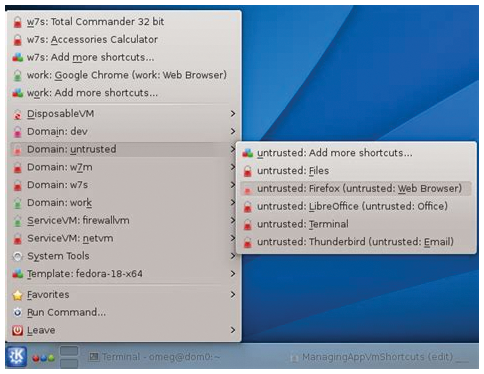484x374 pixels.
Task: Open w7s: Accessories Calculator shortcut
Action: coord(124,40)
